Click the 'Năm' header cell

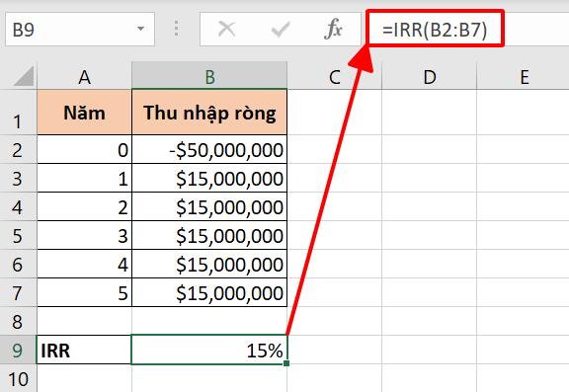pyautogui.click(x=84, y=112)
